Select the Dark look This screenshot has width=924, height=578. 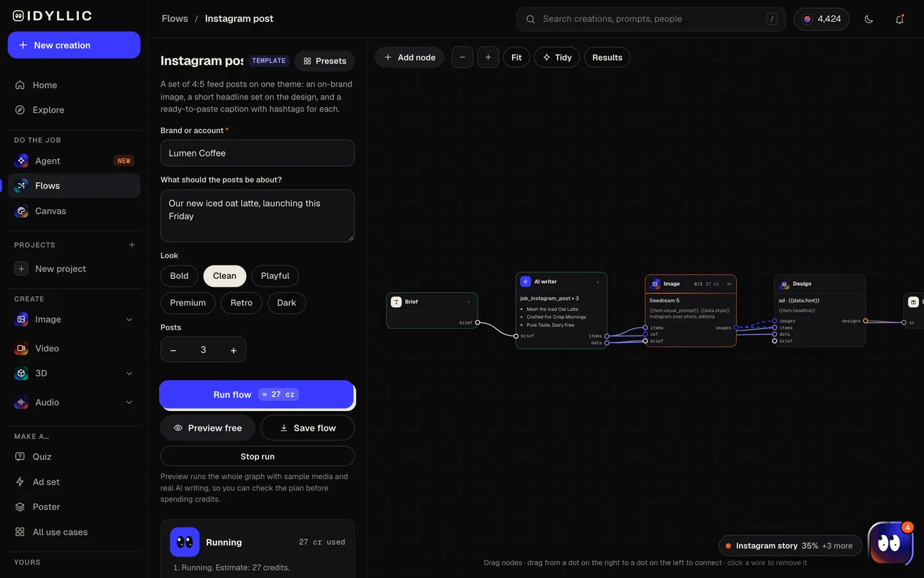(x=286, y=302)
